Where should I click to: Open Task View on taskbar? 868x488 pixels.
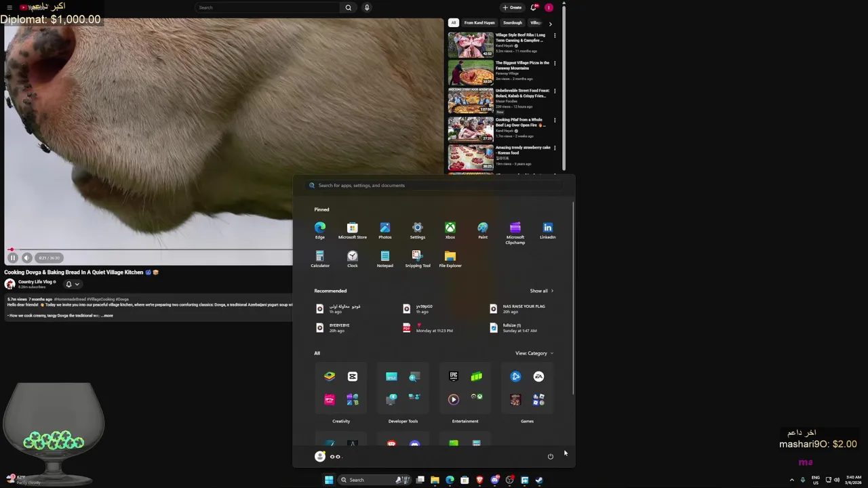pos(420,480)
